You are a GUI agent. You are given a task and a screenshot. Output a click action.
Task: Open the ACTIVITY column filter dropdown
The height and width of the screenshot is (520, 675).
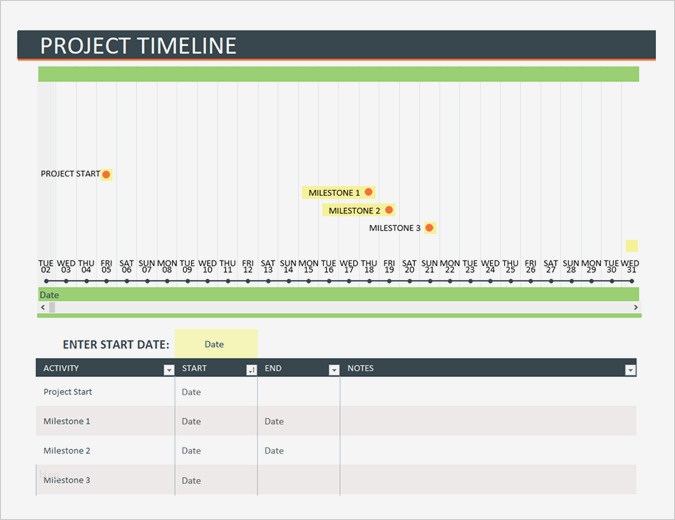[169, 370]
